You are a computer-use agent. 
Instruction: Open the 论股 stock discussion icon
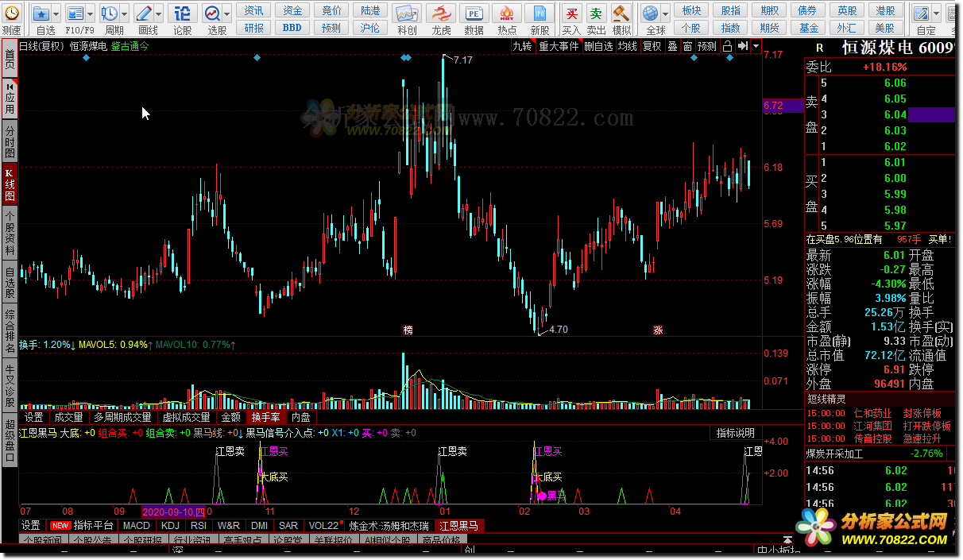pos(183,14)
